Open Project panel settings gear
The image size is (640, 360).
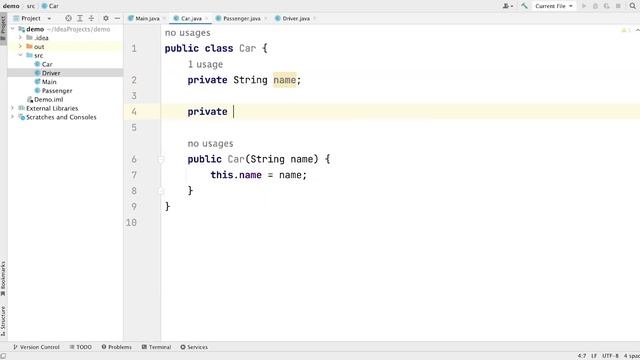tap(106, 18)
